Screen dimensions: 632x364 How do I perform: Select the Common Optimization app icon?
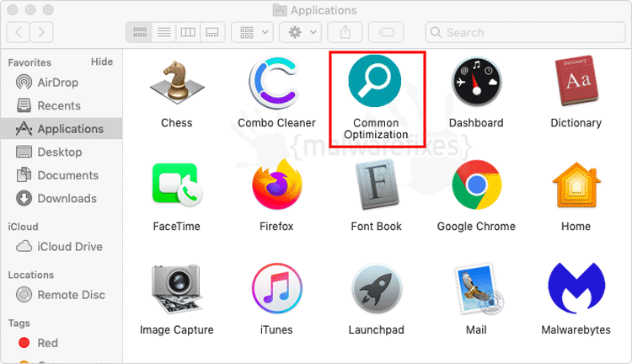coord(375,81)
